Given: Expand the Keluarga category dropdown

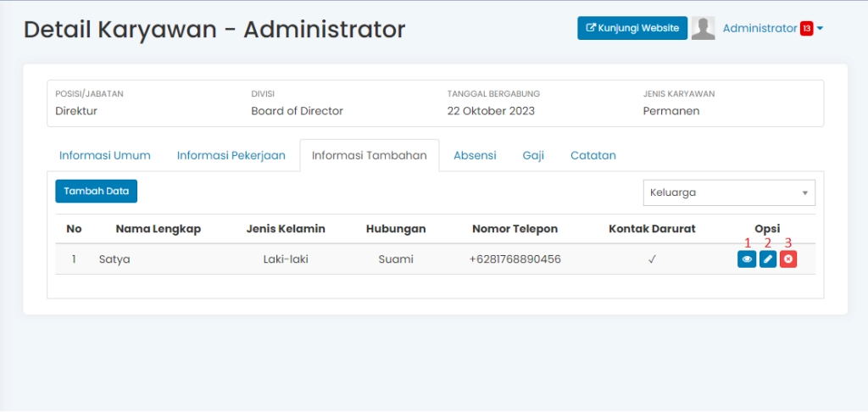Looking at the screenshot, I should point(729,192).
